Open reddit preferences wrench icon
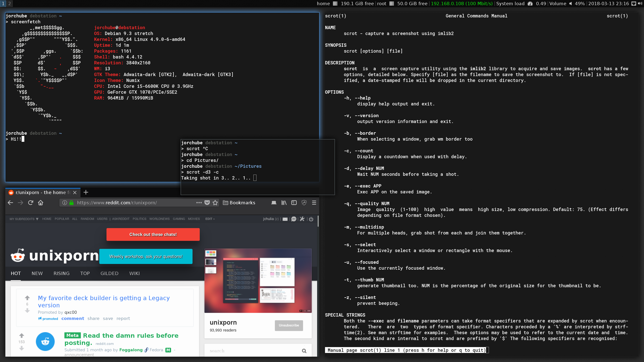This screenshot has width=644, height=362. [302, 219]
